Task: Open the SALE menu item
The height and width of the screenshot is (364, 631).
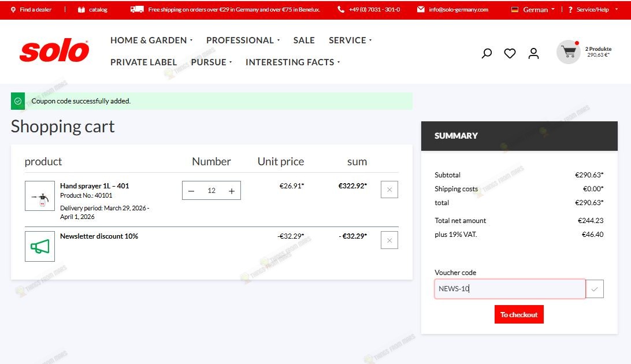Action: (304, 40)
